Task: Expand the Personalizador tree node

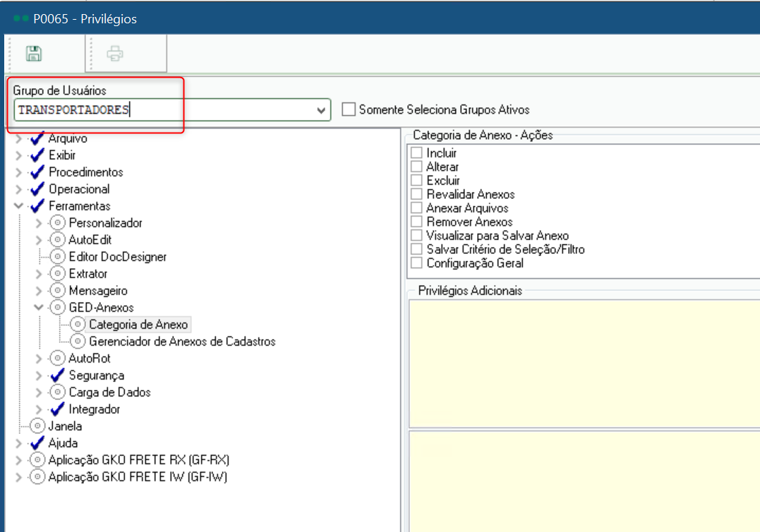Action: (x=39, y=224)
